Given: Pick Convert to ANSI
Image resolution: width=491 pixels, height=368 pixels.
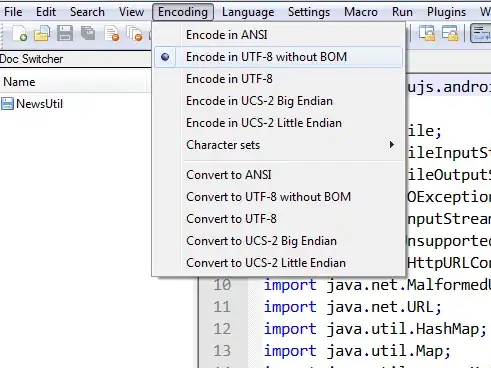Looking at the screenshot, I should (278, 175).
